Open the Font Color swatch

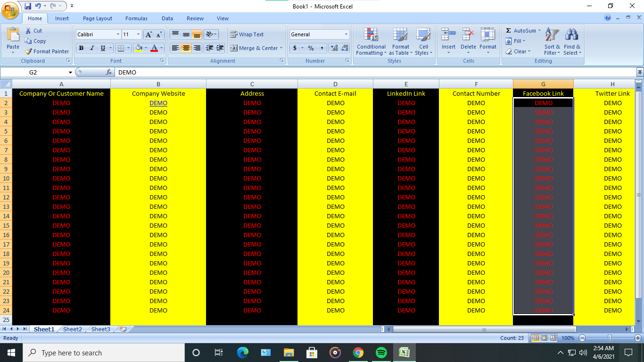pos(154,48)
